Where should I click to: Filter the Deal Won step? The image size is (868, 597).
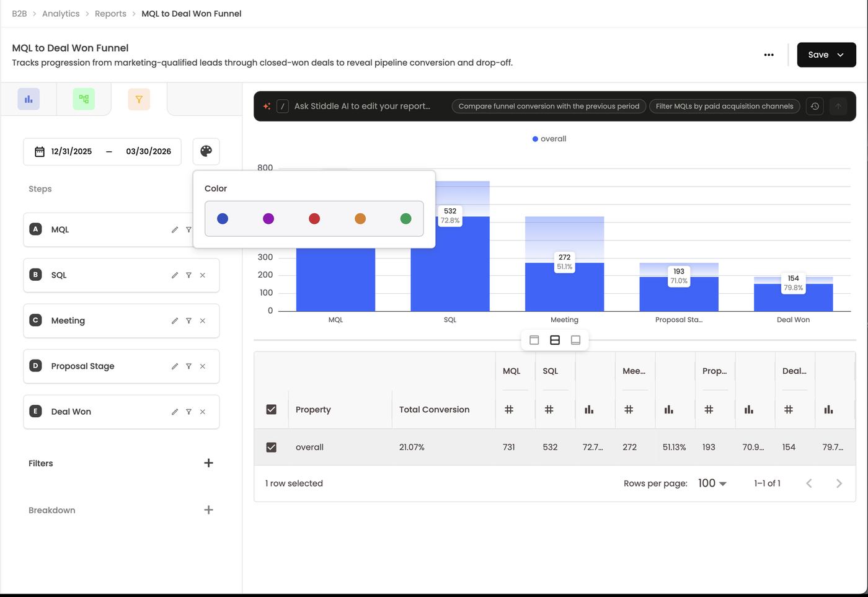188,412
